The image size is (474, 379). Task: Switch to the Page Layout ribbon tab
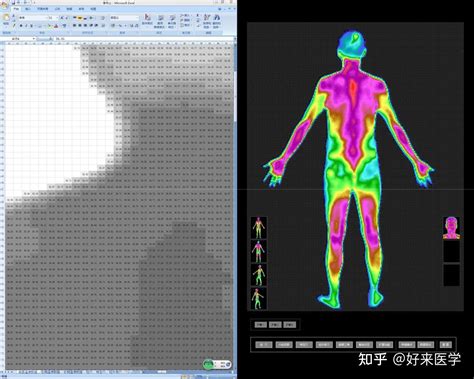click(42, 9)
